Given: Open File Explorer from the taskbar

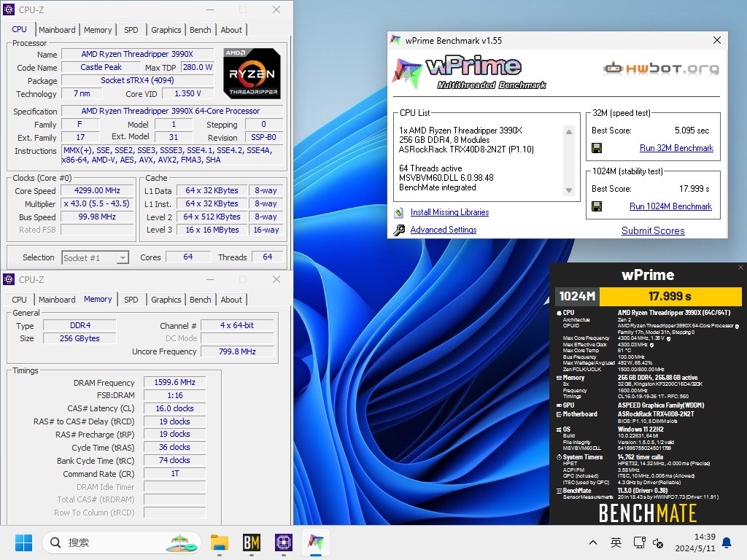Looking at the screenshot, I should 219,542.
